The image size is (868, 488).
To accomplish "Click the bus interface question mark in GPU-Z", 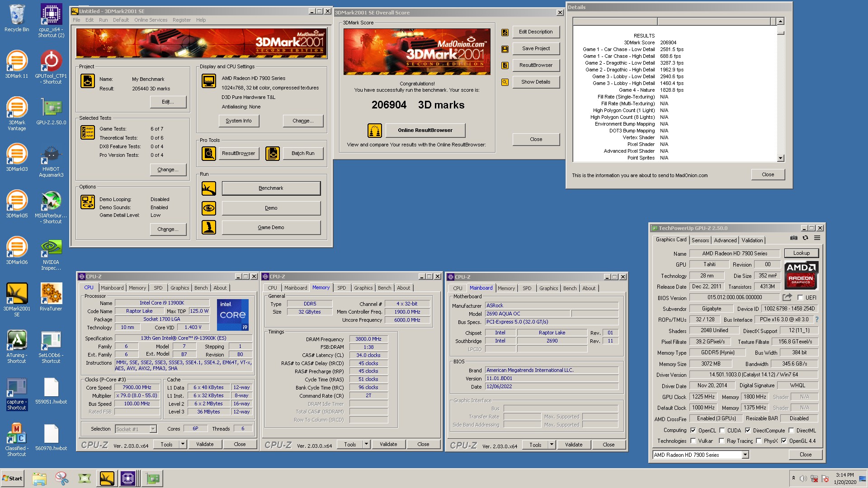I will point(816,319).
